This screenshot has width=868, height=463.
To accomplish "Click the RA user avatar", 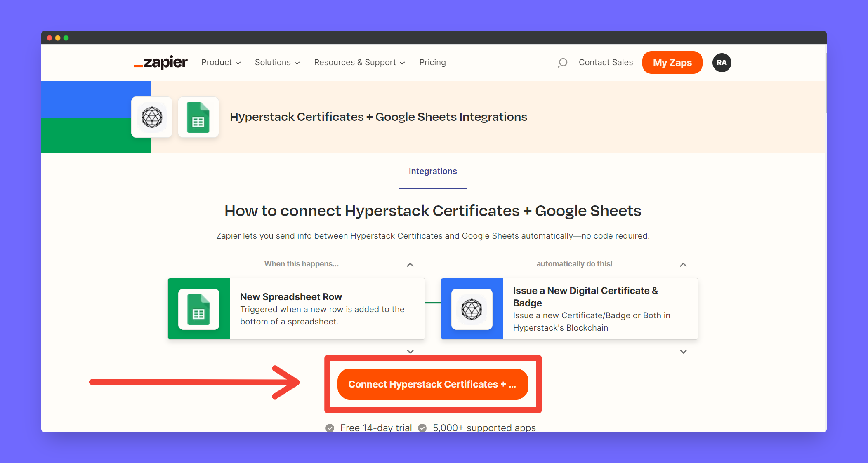I will (x=722, y=63).
